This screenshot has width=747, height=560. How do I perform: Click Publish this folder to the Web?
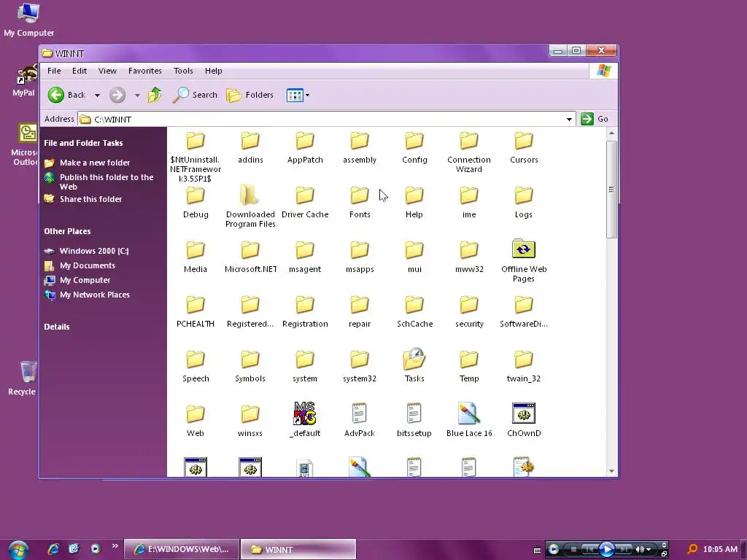point(99,182)
